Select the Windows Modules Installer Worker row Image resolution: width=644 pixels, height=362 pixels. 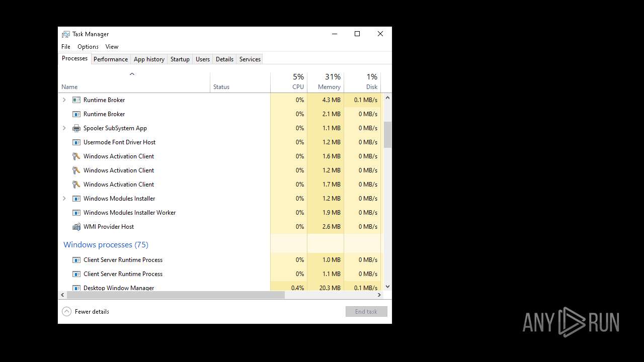(x=220, y=213)
